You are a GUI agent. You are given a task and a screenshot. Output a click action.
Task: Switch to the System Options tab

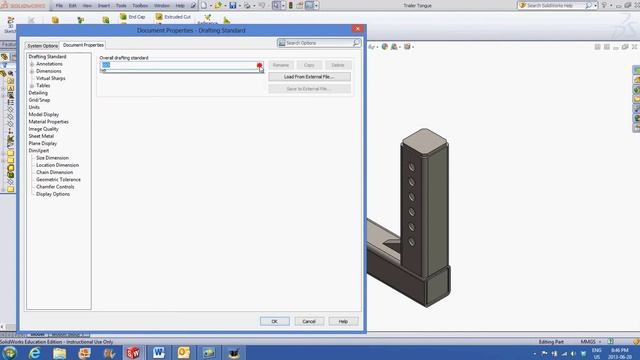42,46
